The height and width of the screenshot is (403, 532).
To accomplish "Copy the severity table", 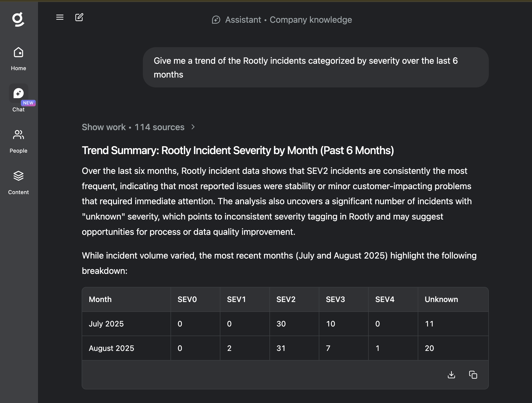I will point(473,375).
